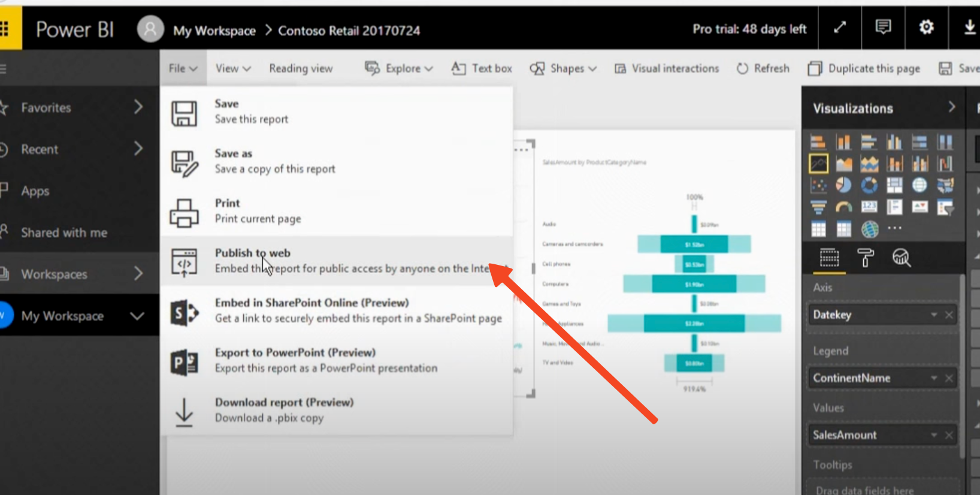Switch to the Fields well tab

coord(829,258)
